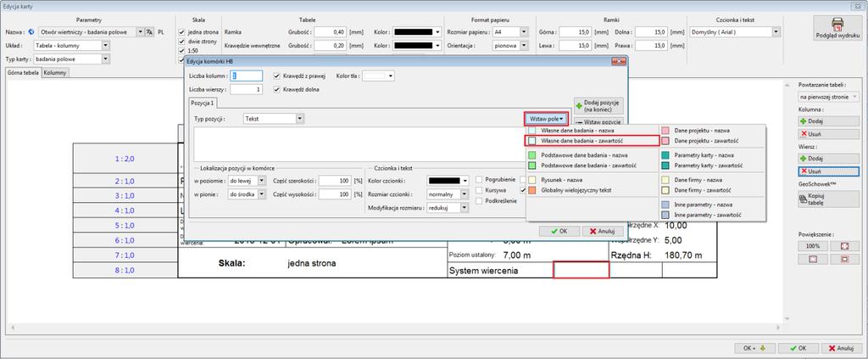Open Kolor tła background swatch
Viewport: 868px width, 359px height.
click(378, 76)
